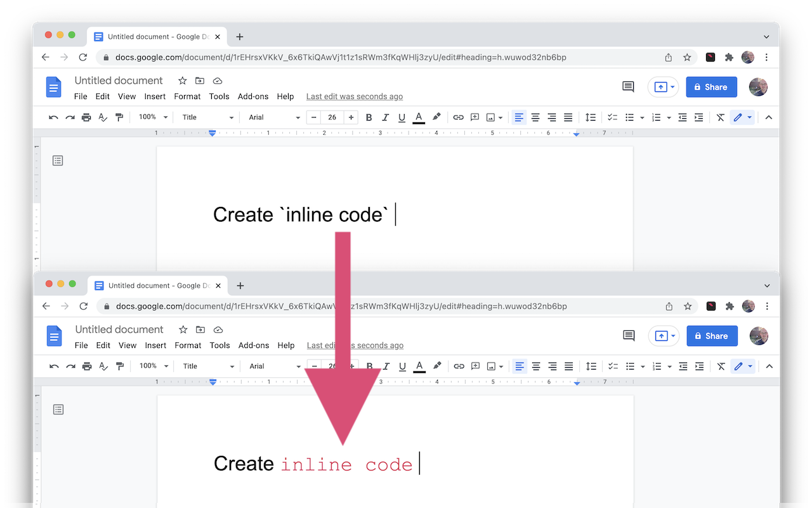Toggle Bold in the top window
812x508 pixels.
(369, 117)
